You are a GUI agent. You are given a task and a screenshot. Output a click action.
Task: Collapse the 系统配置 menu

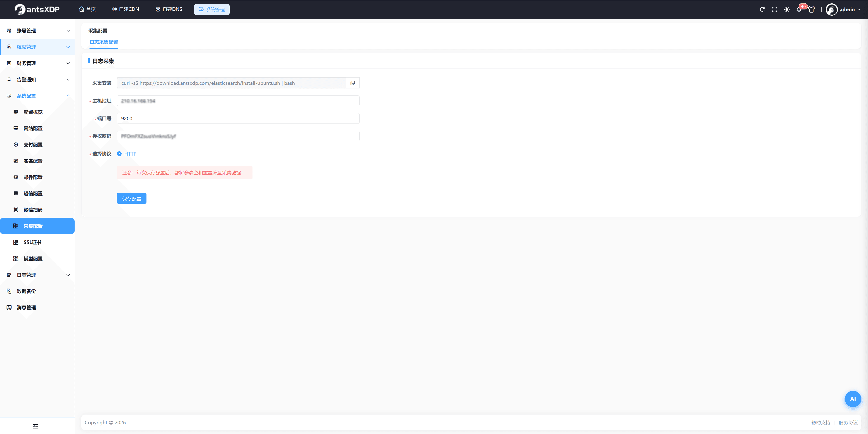click(37, 96)
